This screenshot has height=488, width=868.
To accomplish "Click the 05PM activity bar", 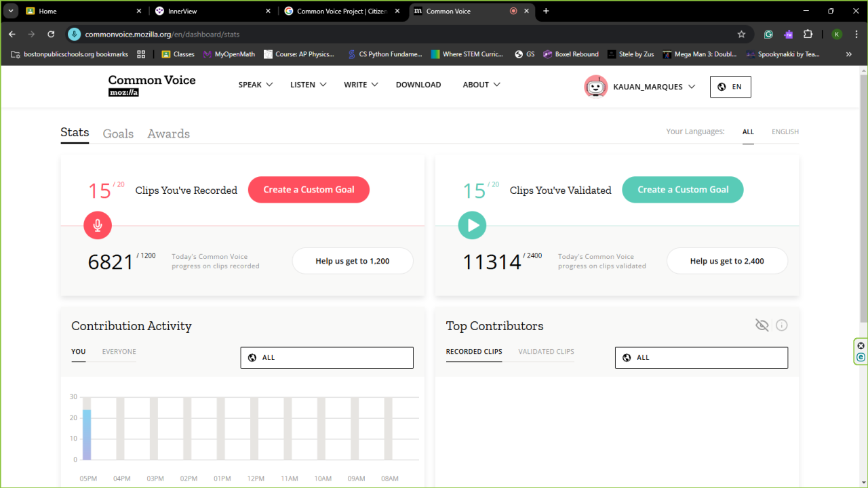I will click(x=87, y=434).
